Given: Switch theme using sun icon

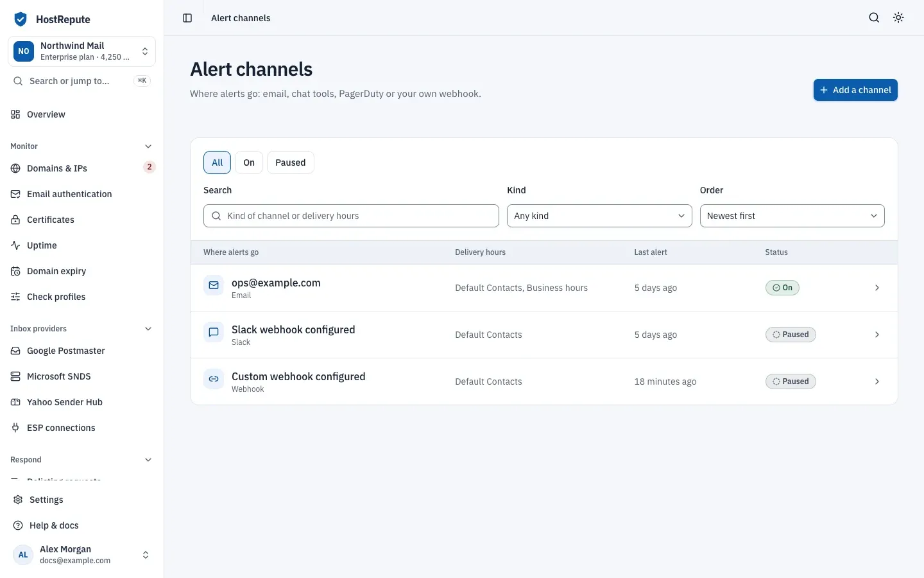Looking at the screenshot, I should click(x=898, y=18).
